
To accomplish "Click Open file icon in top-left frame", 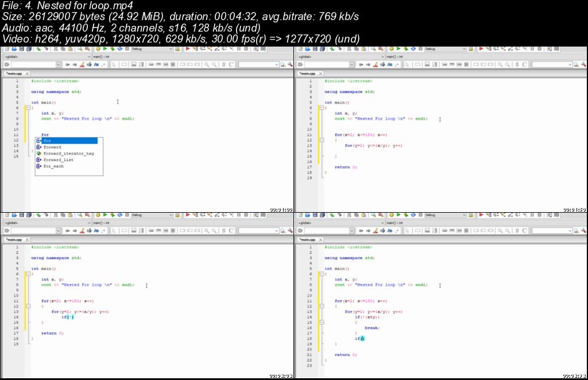I will pyautogui.click(x=14, y=49).
